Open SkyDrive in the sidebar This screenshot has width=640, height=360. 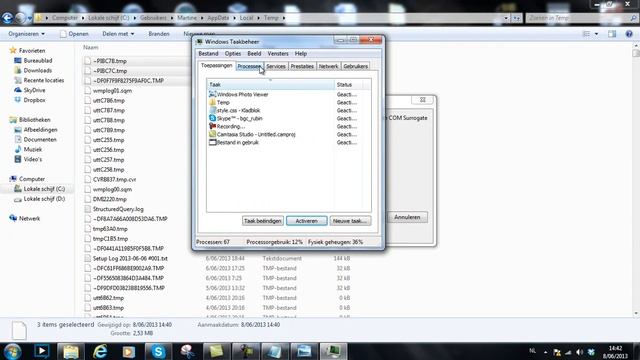click(30, 90)
